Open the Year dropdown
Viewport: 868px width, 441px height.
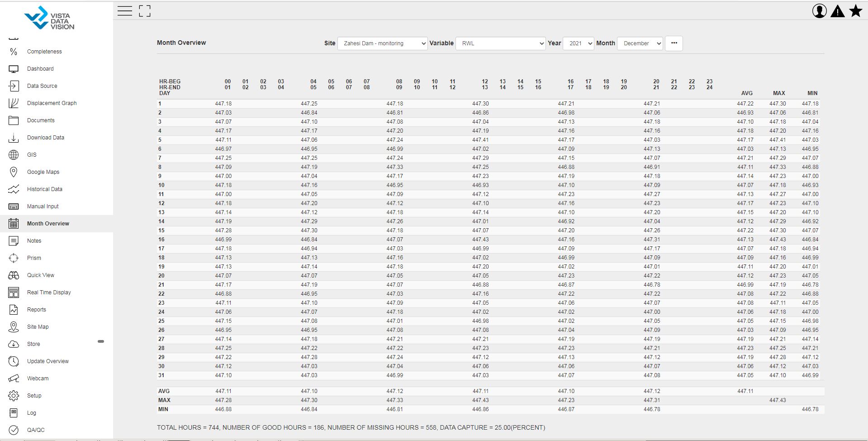pos(578,43)
